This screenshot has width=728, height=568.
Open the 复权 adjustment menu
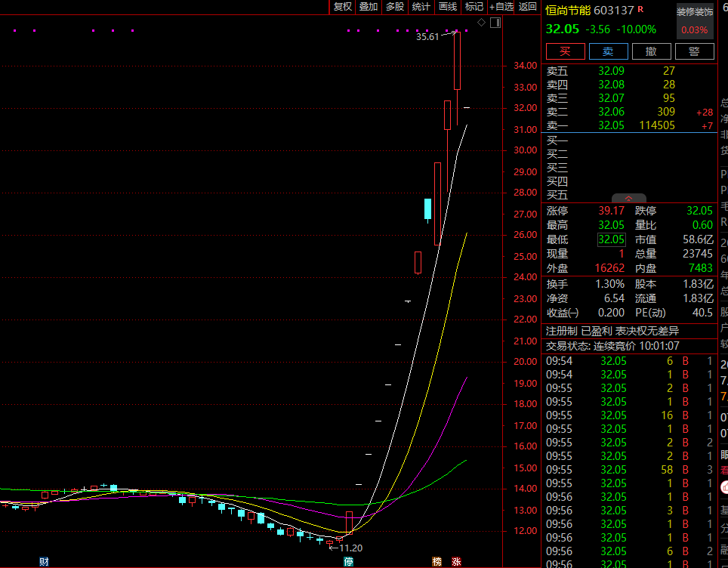pyautogui.click(x=343, y=7)
